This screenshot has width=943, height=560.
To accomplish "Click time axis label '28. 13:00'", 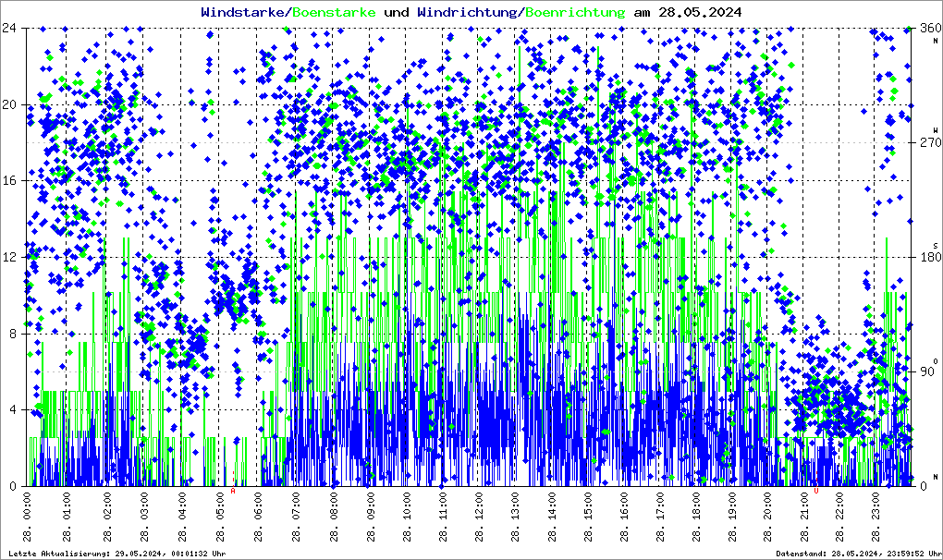I will click(515, 517).
